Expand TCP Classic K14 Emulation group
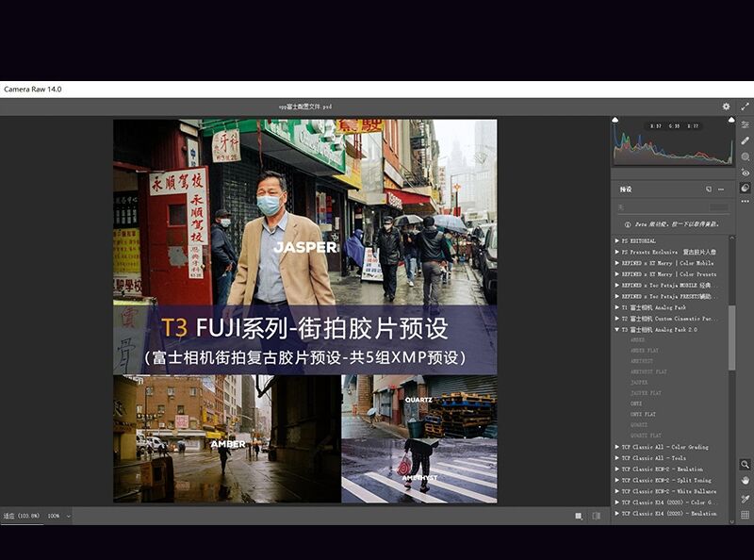 tap(617, 513)
